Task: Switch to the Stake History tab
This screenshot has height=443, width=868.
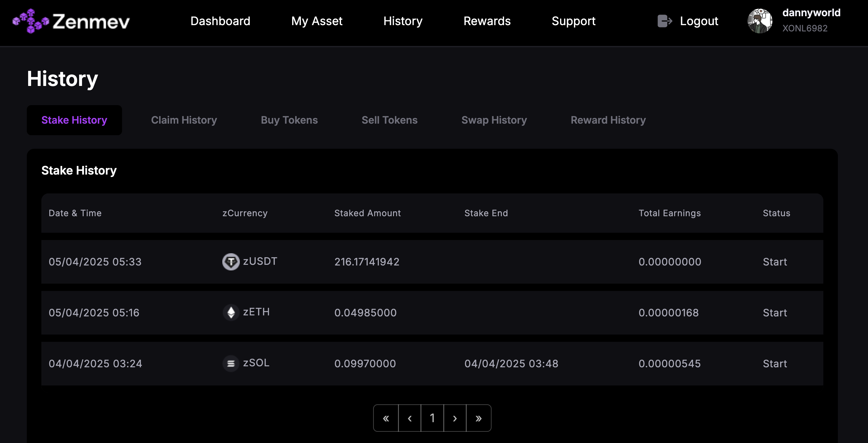Action: click(x=74, y=120)
